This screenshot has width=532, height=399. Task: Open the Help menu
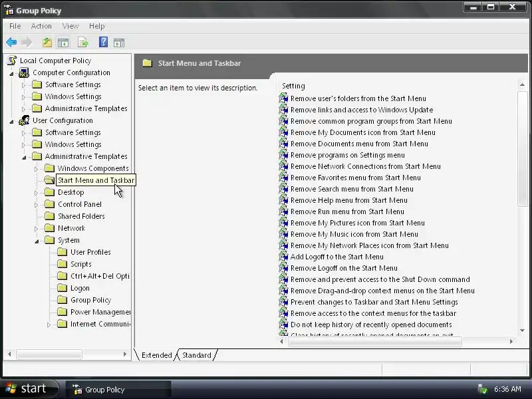tap(96, 26)
